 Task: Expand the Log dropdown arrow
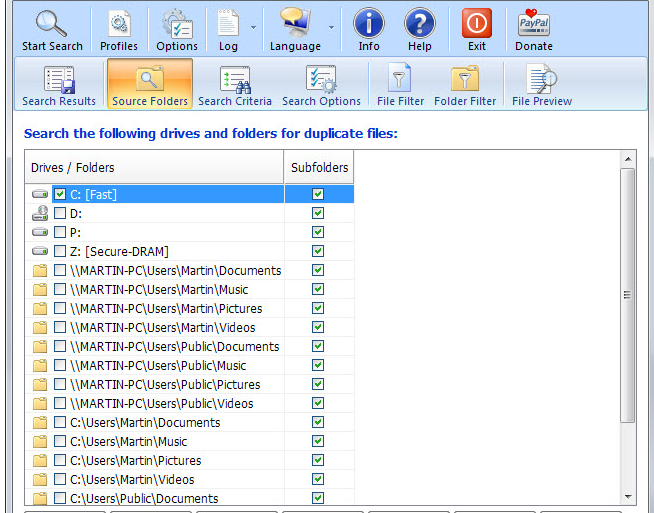tap(253, 28)
